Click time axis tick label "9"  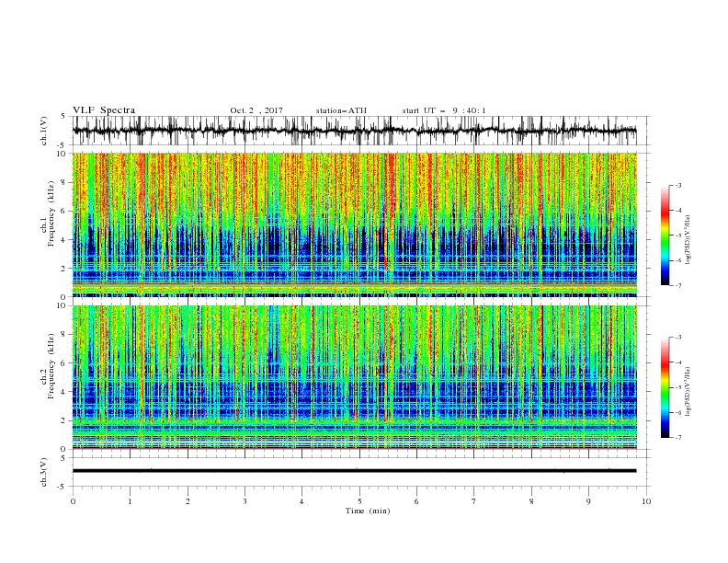pyautogui.click(x=588, y=501)
